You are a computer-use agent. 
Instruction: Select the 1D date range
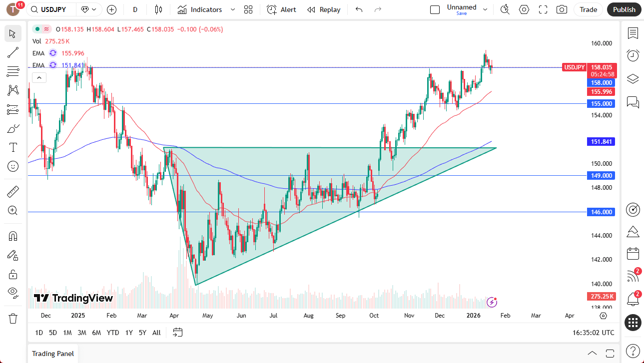coord(39,333)
